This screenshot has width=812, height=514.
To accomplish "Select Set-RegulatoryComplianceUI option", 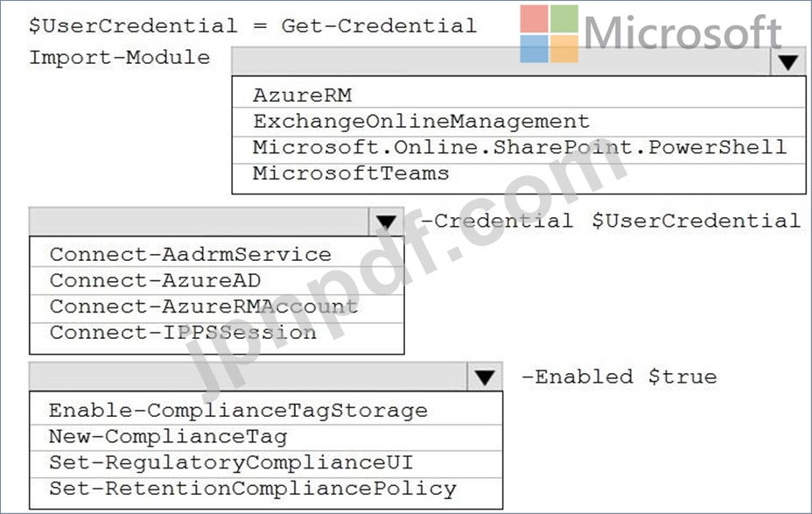I will 266,462.
